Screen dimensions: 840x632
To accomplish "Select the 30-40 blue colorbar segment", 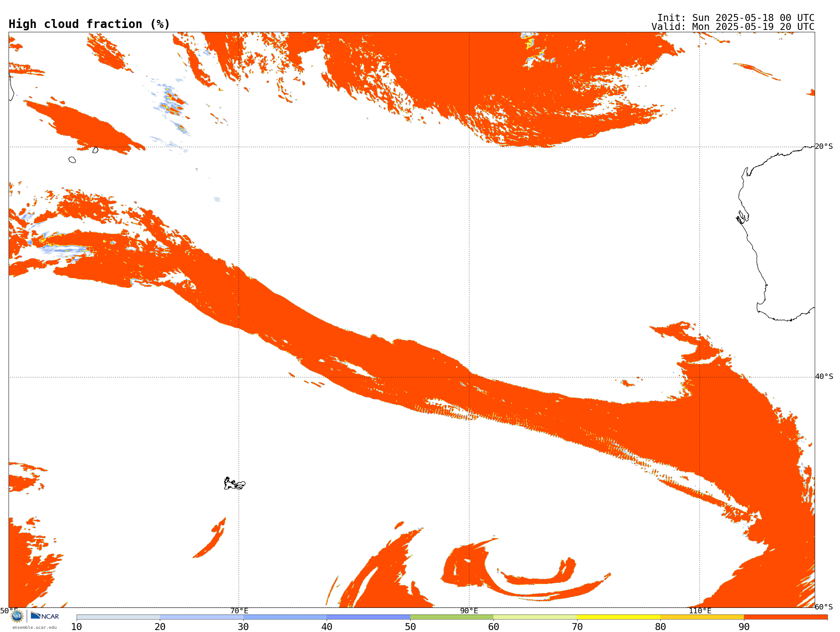I will 285,617.
